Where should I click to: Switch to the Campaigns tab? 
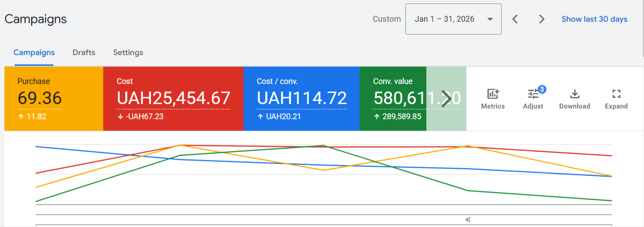(34, 53)
